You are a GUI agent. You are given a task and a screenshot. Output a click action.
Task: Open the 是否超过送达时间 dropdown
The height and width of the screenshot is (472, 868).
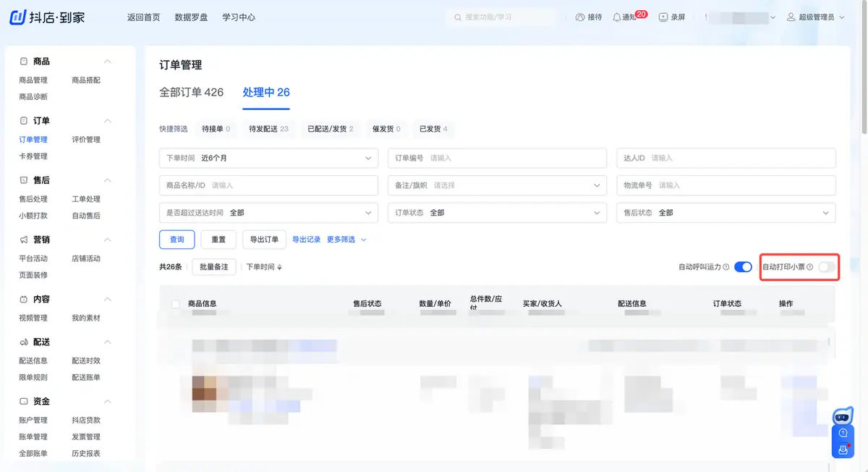(268, 213)
